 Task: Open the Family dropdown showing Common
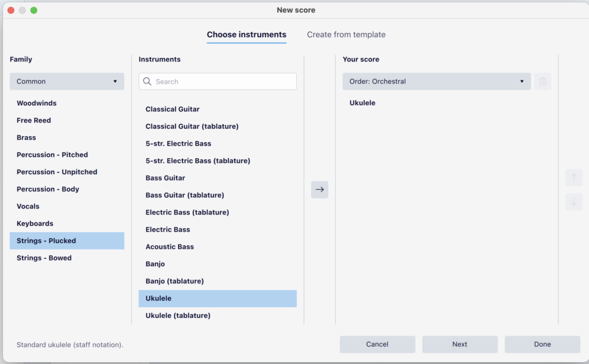pos(67,81)
